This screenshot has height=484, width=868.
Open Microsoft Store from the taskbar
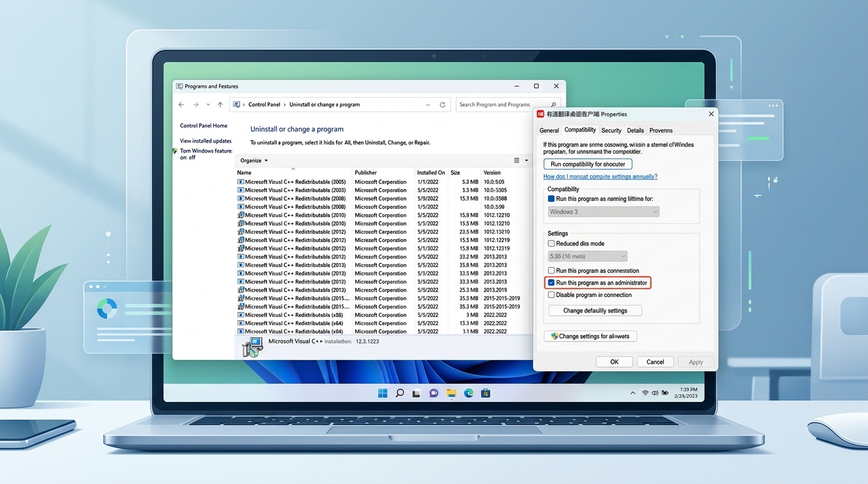point(486,393)
